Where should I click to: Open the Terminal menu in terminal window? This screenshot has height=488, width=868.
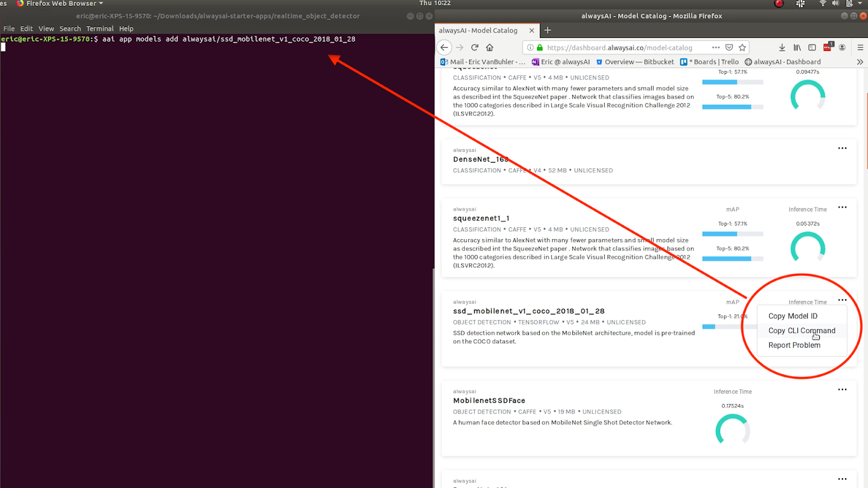coord(100,29)
